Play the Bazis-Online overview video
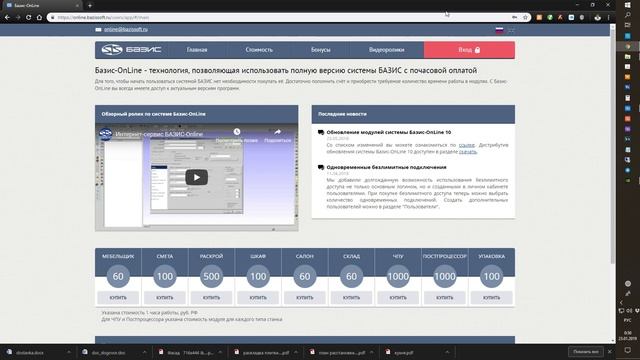This screenshot has width=640, height=360. 196,177
